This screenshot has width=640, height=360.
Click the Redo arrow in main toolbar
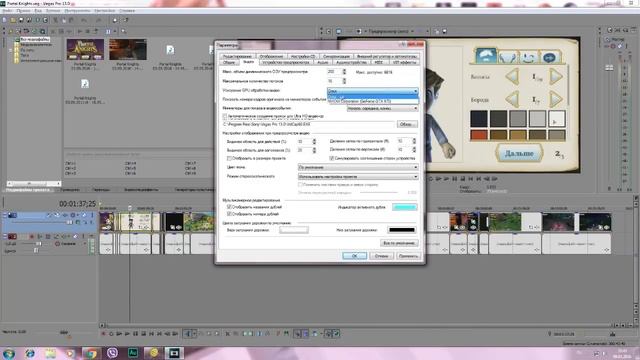[98, 20]
